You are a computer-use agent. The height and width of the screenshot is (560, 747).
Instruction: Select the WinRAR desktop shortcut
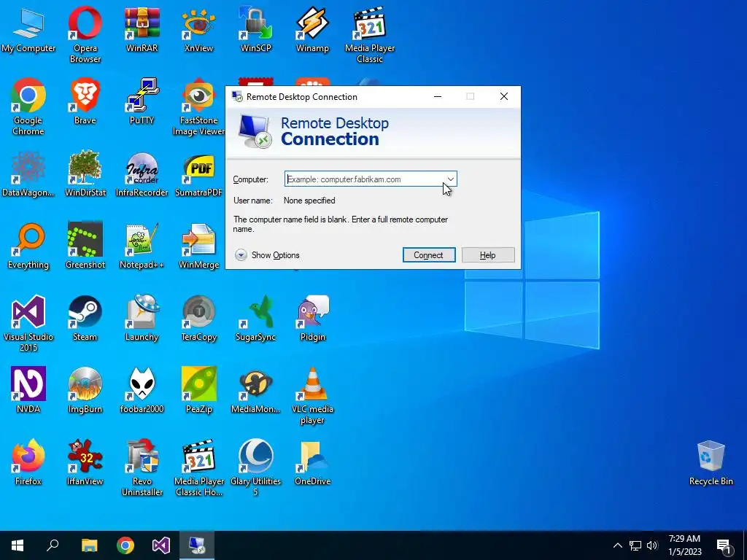coord(142,29)
